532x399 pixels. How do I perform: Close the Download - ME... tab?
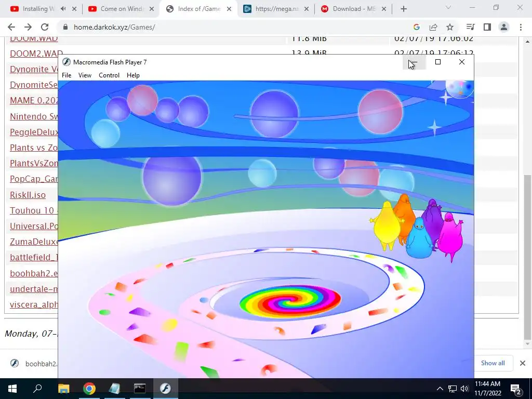[x=384, y=9]
